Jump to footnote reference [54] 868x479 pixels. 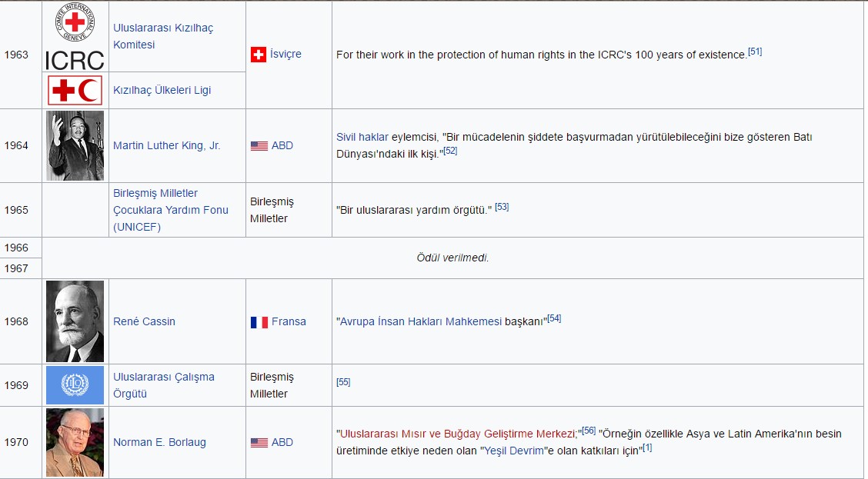tap(554, 318)
